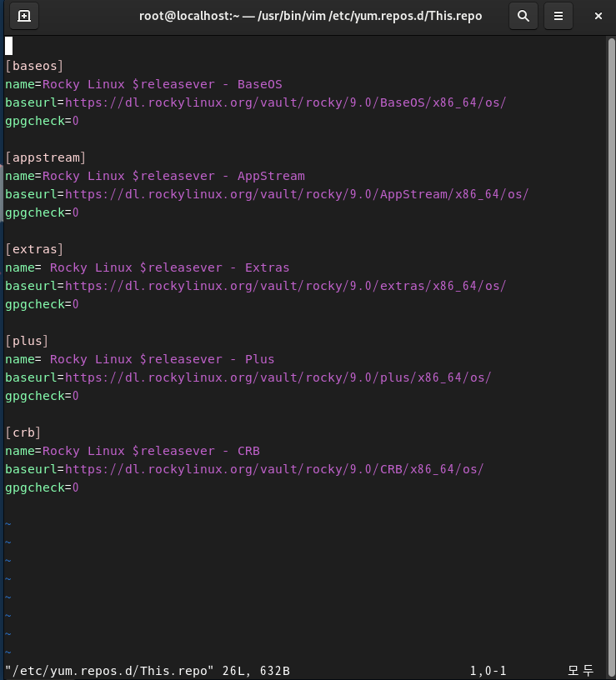The height and width of the screenshot is (680, 616).
Task: Open the hamburger menu
Action: click(558, 16)
